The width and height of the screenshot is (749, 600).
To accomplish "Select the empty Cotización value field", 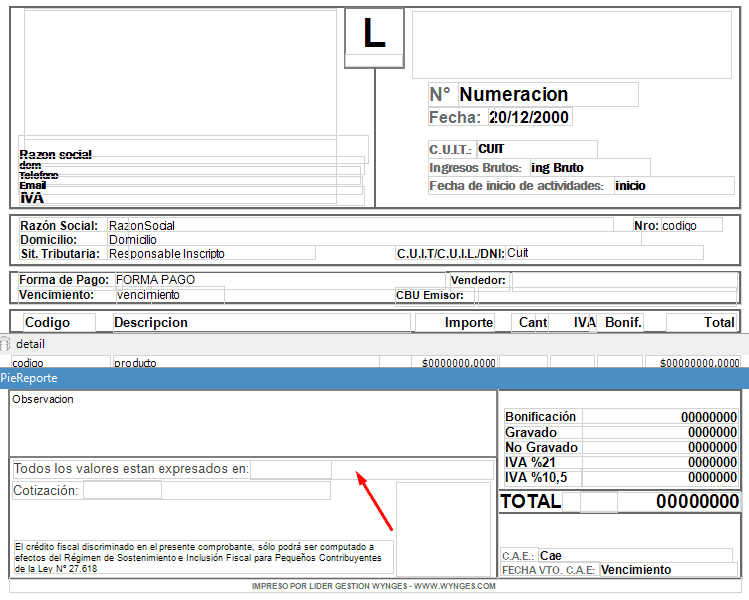I will (x=122, y=490).
